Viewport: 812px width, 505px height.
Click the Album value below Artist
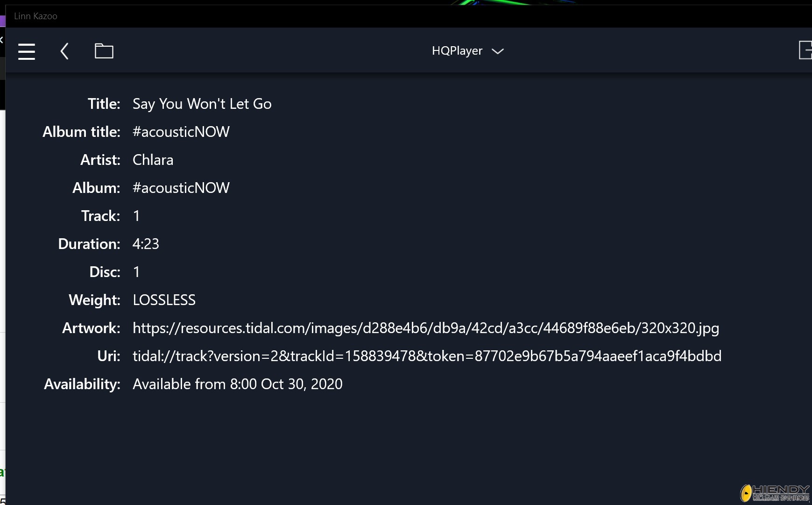pos(181,188)
